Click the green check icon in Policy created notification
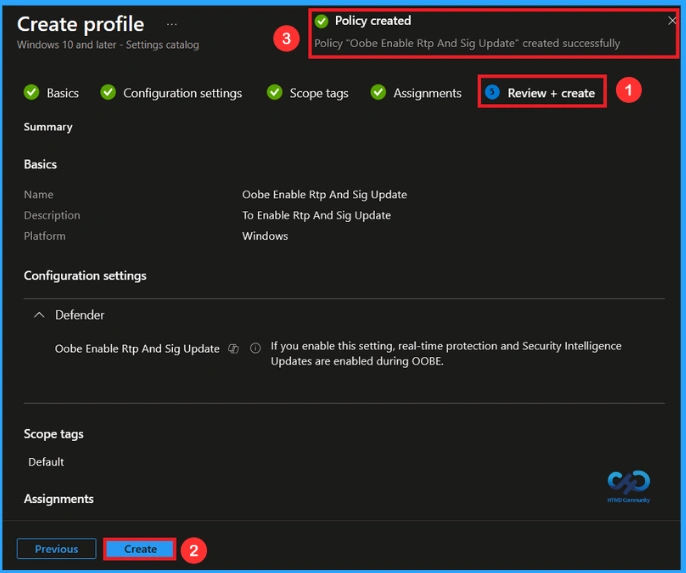This screenshot has height=573, width=686. (x=322, y=21)
